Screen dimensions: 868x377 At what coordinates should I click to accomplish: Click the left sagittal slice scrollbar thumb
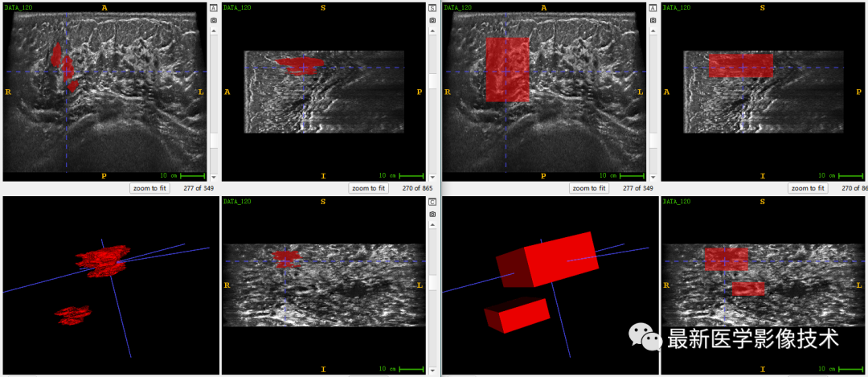click(x=432, y=81)
